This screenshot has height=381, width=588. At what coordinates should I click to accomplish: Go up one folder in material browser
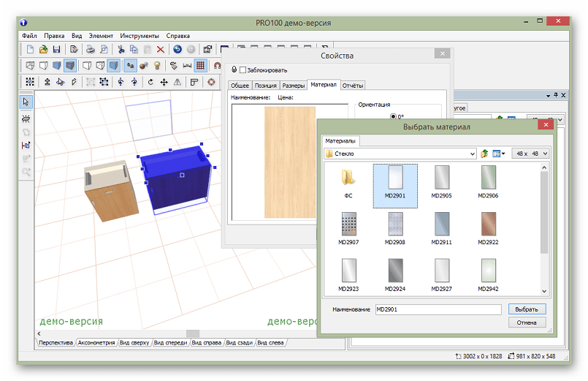484,154
